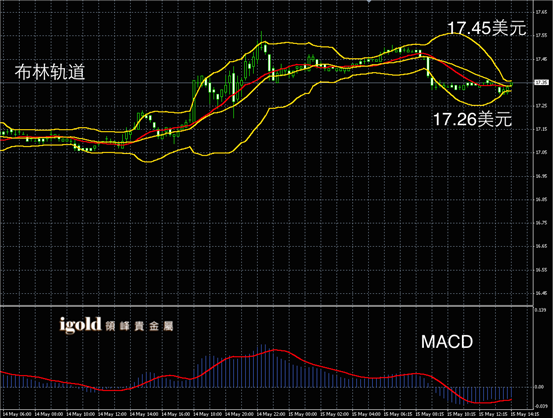Click the 0.139 value on MACD scale
The width and height of the screenshot is (553, 418).
tap(540, 310)
